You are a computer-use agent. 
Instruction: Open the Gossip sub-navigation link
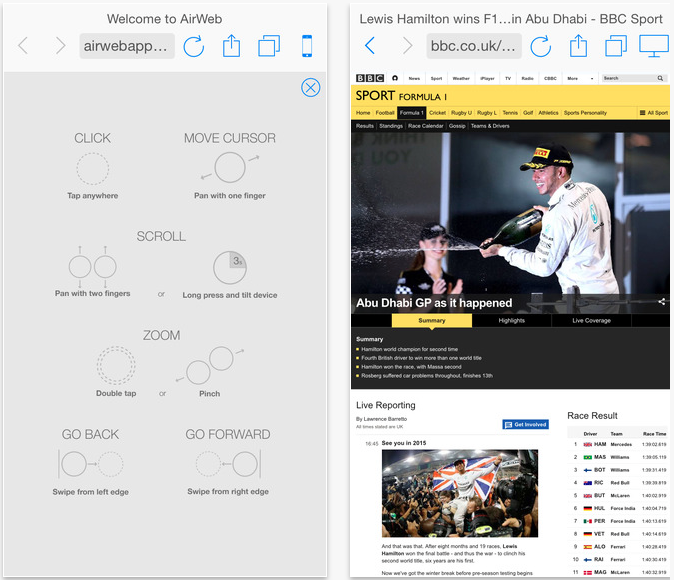(457, 126)
